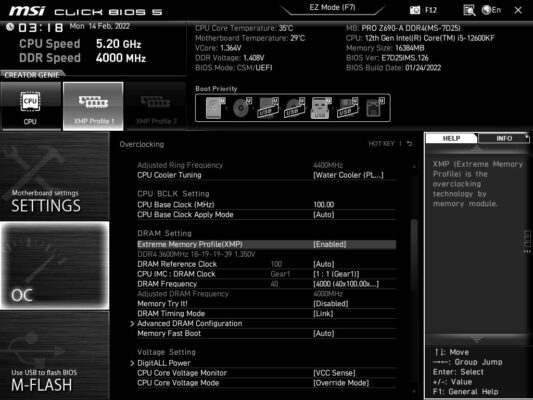This screenshot has width=533, height=400.
Task: Switch to EZ Mode (F7)
Action: (332, 7)
